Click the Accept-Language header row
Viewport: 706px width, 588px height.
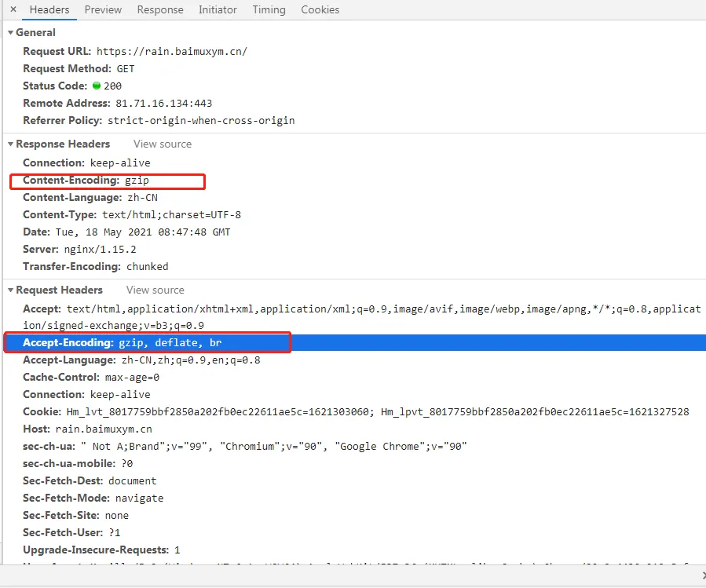point(142,360)
